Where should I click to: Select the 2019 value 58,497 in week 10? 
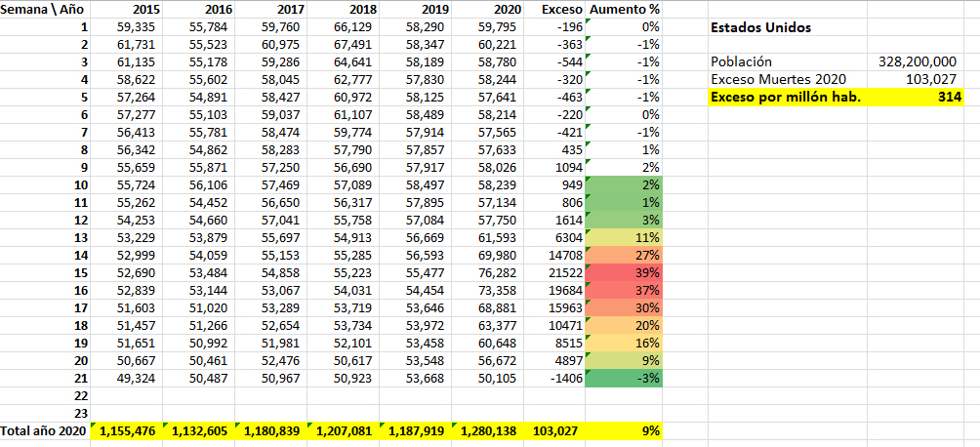click(415, 185)
